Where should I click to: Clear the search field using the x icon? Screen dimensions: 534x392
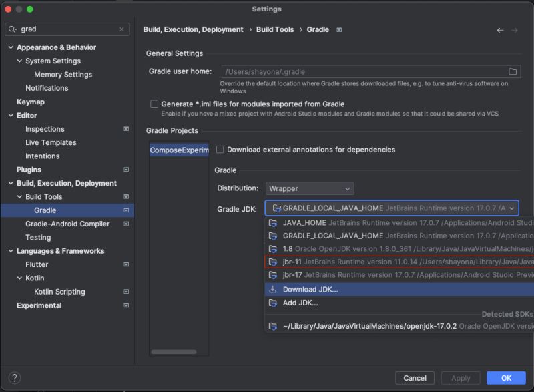121,29
